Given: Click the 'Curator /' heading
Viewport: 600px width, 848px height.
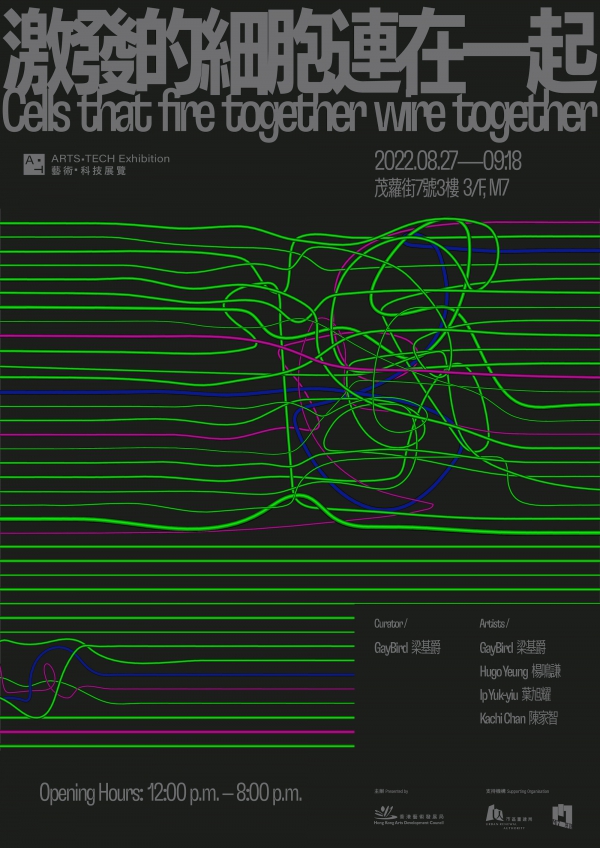Looking at the screenshot, I should (x=390, y=622).
